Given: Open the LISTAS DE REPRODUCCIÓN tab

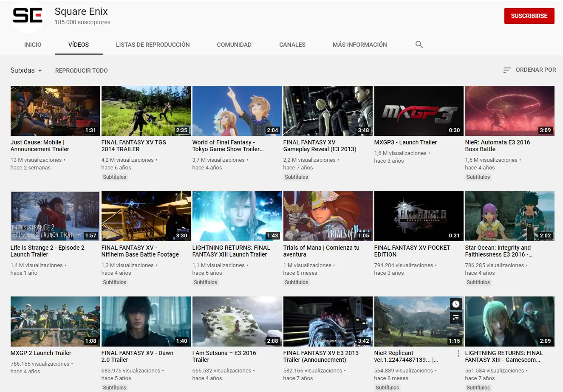Looking at the screenshot, I should click(x=153, y=45).
